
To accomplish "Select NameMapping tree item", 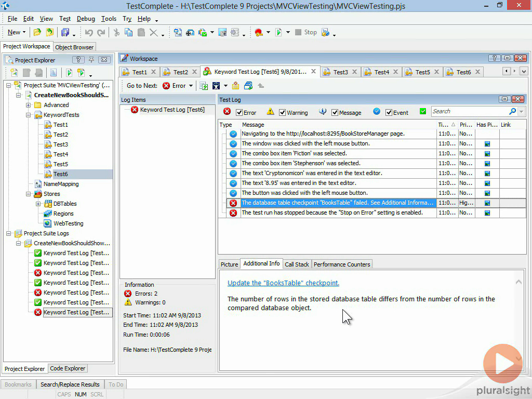I will click(x=61, y=184).
